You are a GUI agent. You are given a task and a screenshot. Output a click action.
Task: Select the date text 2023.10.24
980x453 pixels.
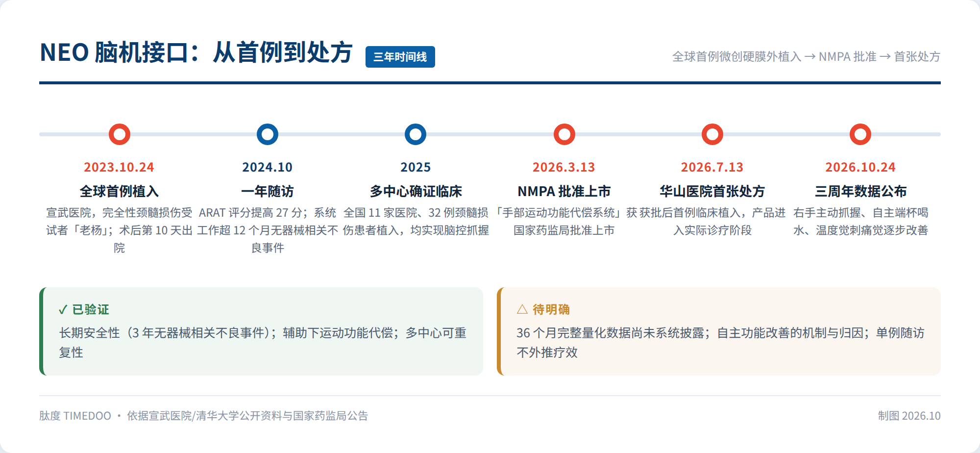(119, 167)
